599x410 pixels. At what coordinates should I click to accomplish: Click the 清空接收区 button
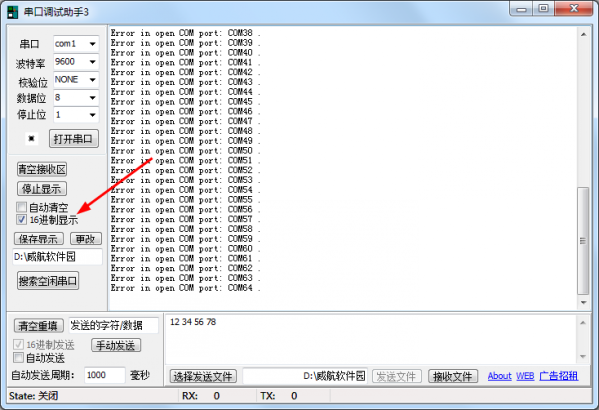tap(42, 169)
